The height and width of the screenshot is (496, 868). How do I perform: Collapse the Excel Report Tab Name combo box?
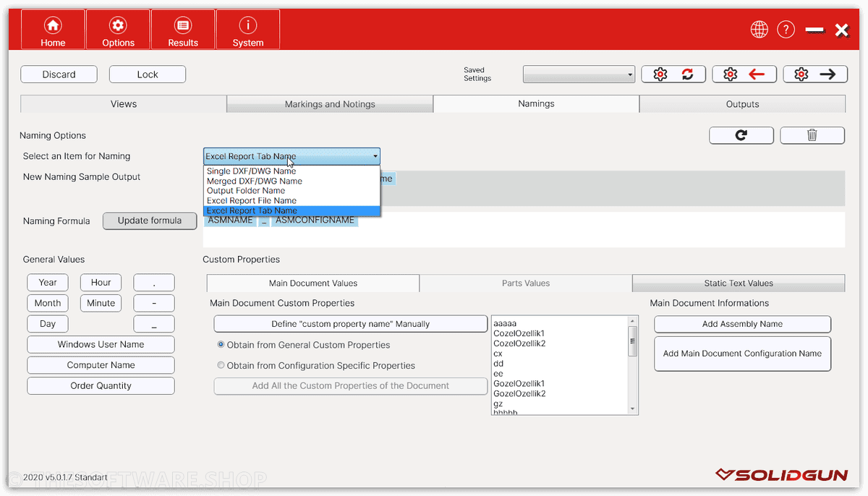[x=292, y=156]
